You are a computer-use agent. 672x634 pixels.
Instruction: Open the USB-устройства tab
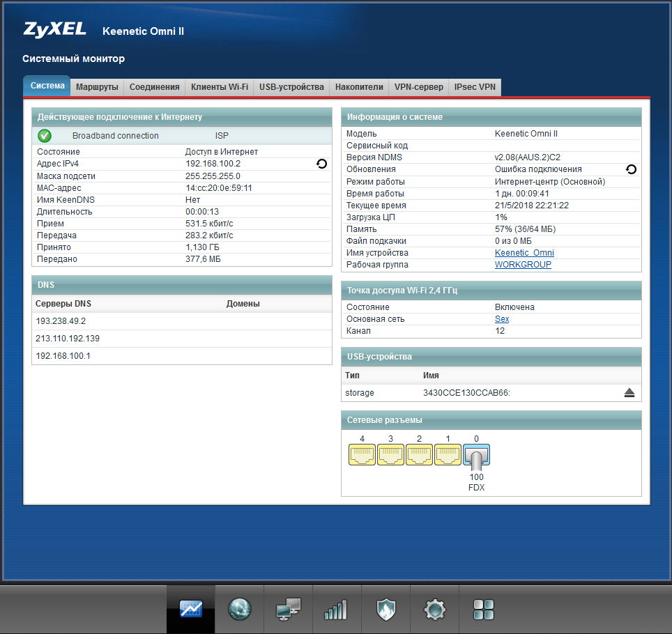[291, 87]
